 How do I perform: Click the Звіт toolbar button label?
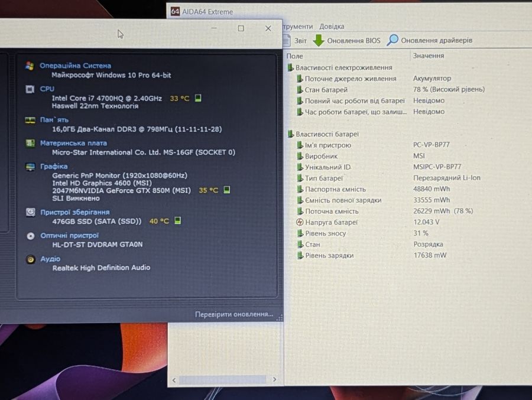click(300, 41)
